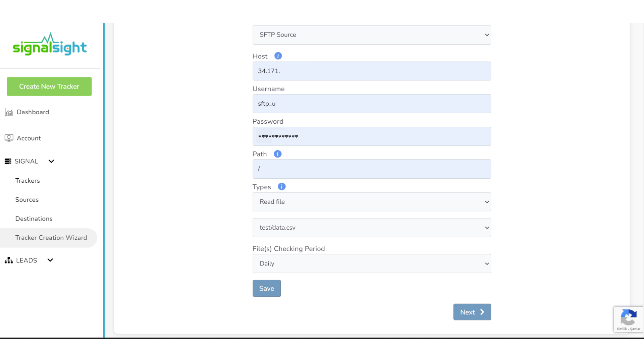Click the signalsight logo
The height and width of the screenshot is (362, 644).
coord(50,45)
